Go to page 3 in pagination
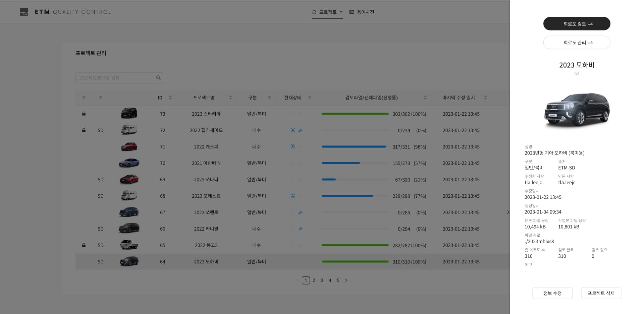The image size is (644, 314). pyautogui.click(x=322, y=280)
